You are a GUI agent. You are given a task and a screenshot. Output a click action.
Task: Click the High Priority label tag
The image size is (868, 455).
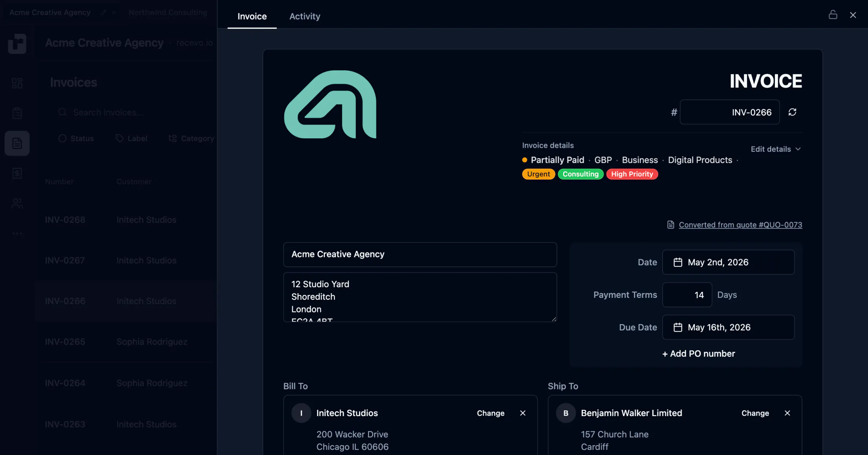point(632,174)
